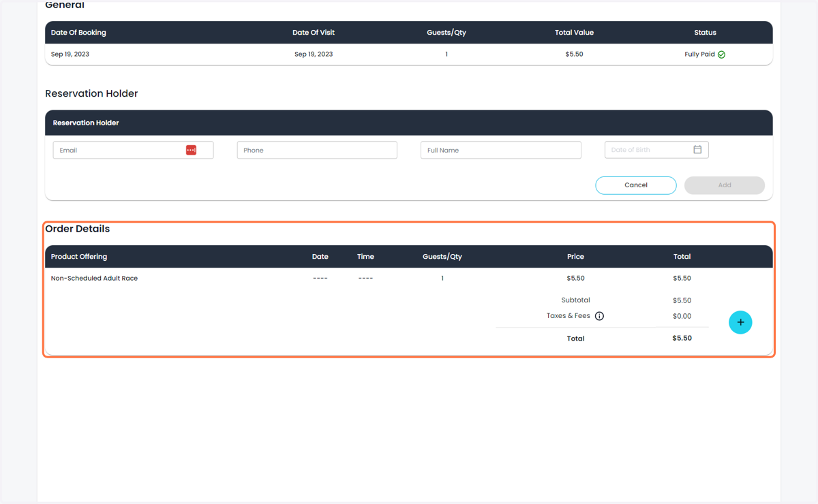Image resolution: width=818 pixels, height=504 pixels.
Task: Click the Product Offering column header
Action: point(79,257)
